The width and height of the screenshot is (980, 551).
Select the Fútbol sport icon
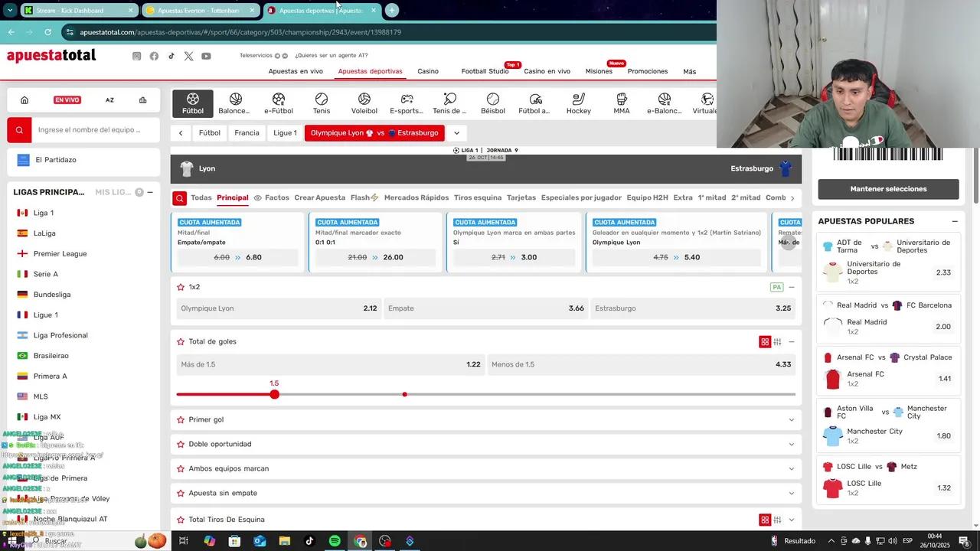click(x=193, y=104)
